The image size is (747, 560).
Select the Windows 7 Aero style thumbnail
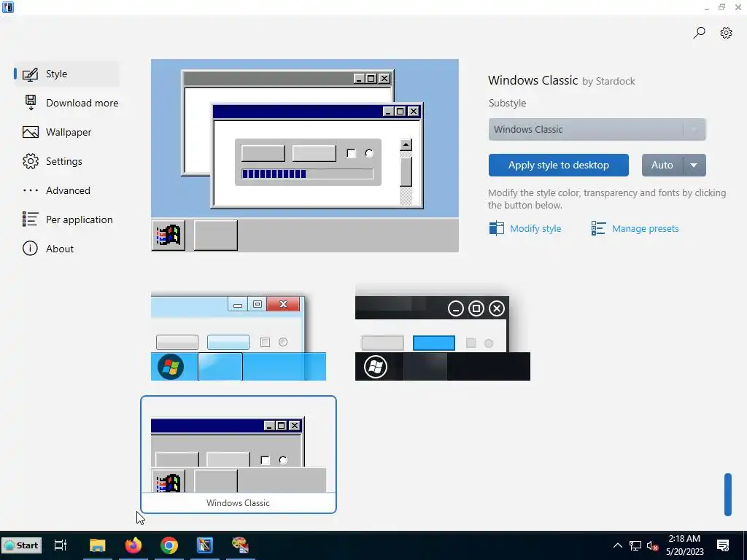pos(239,337)
